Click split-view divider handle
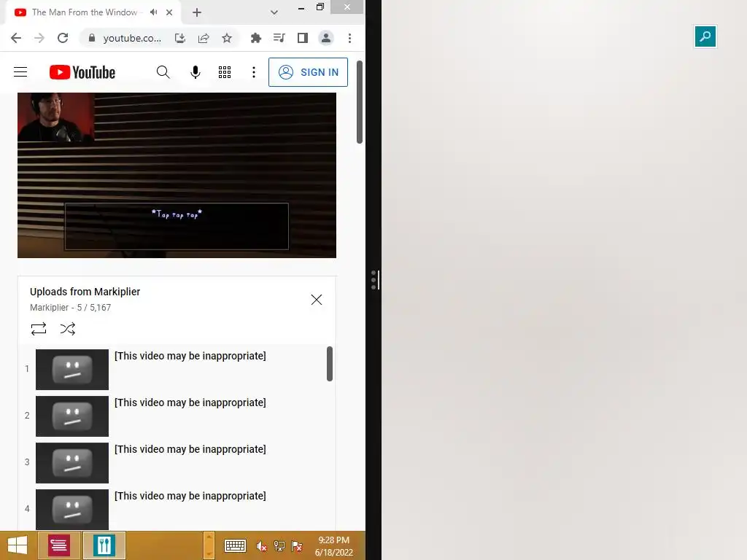This screenshot has height=560, width=747. 374,280
